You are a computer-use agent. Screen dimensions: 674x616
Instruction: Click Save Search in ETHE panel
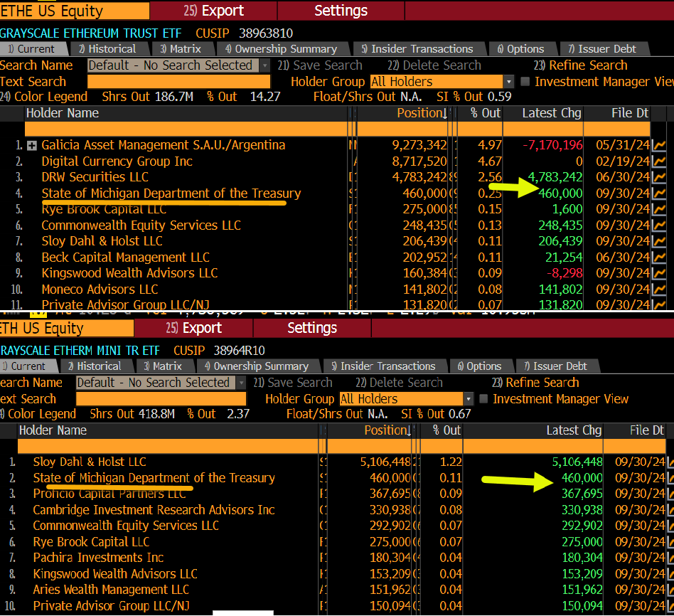click(x=320, y=65)
